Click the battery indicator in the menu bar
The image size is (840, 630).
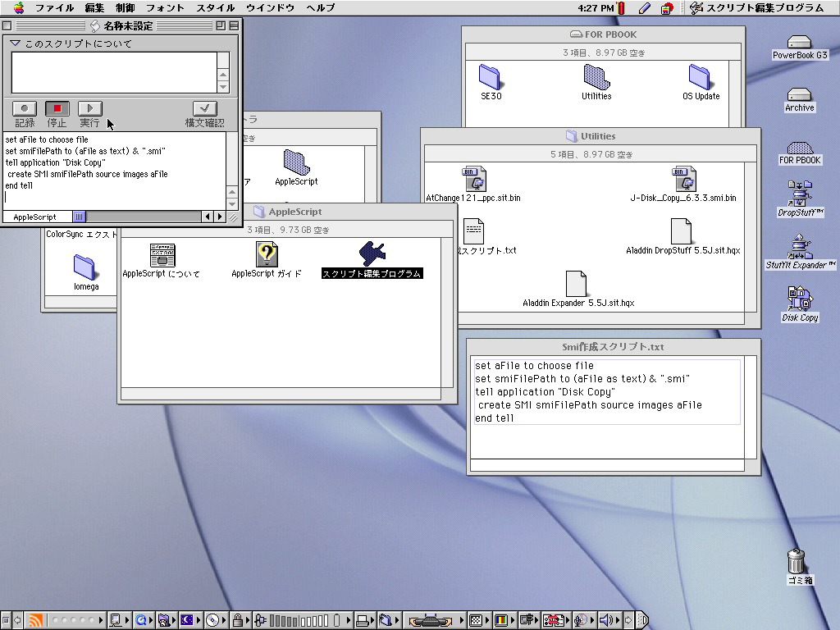(622, 7)
